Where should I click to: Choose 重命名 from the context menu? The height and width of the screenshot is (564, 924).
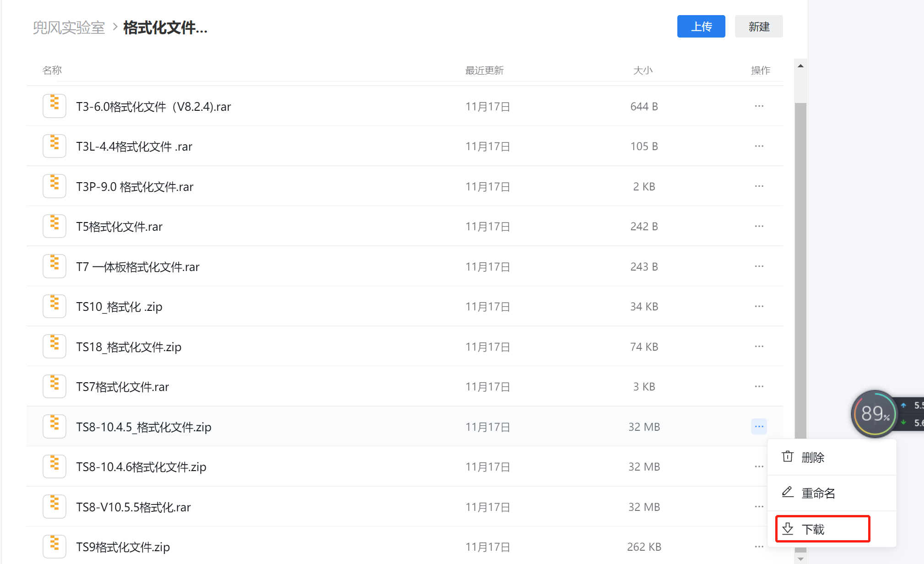pos(818,493)
